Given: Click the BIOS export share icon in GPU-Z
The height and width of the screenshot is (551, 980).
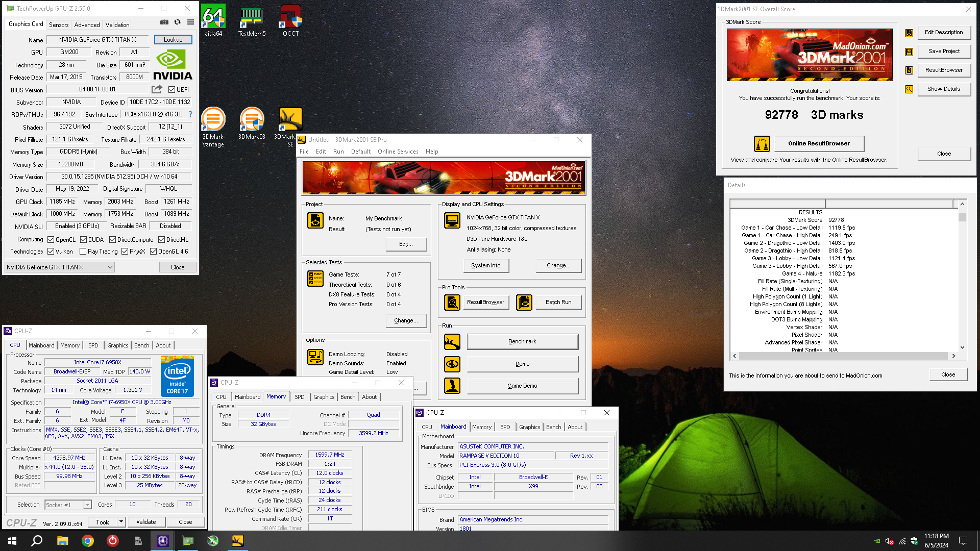Looking at the screenshot, I should point(157,89).
